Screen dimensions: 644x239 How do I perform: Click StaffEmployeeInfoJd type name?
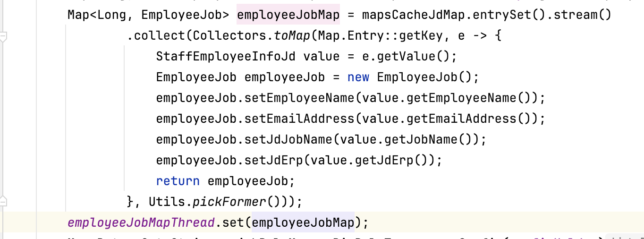[226, 57]
